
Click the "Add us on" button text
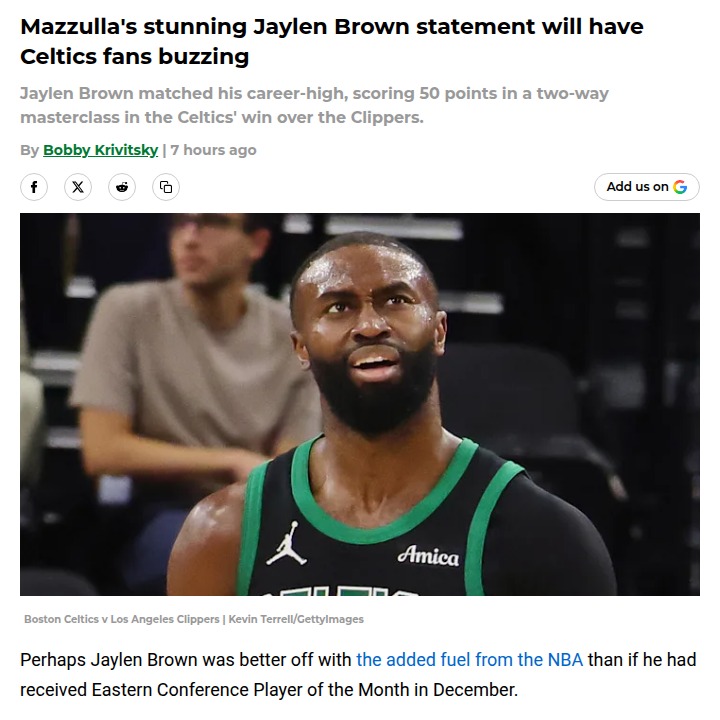pyautogui.click(x=637, y=186)
